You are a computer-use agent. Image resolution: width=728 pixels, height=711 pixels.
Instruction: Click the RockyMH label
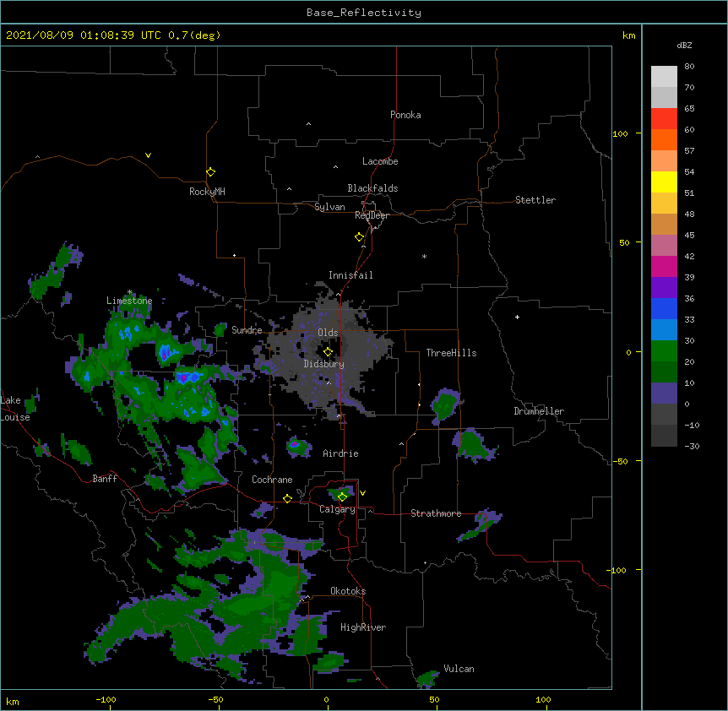(207, 192)
